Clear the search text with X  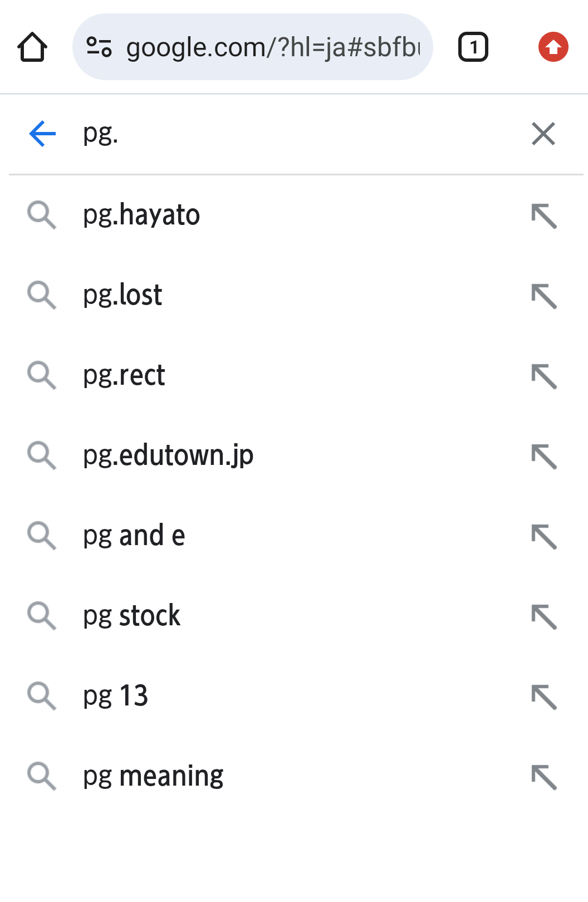[543, 134]
